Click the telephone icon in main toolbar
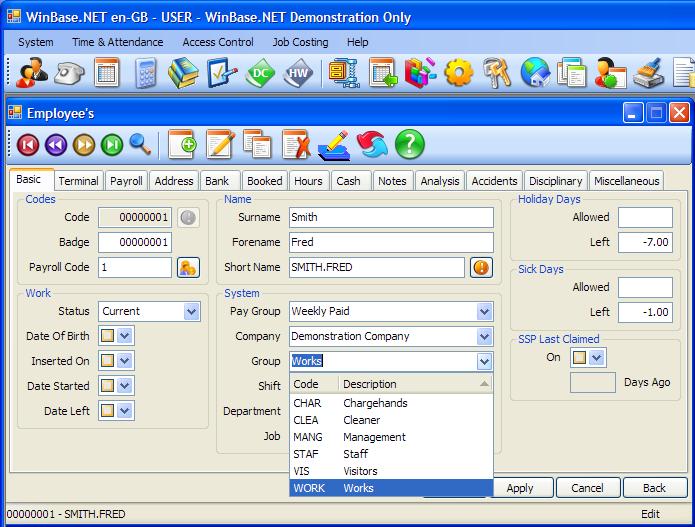Image resolution: width=695 pixels, height=527 pixels. [69, 73]
